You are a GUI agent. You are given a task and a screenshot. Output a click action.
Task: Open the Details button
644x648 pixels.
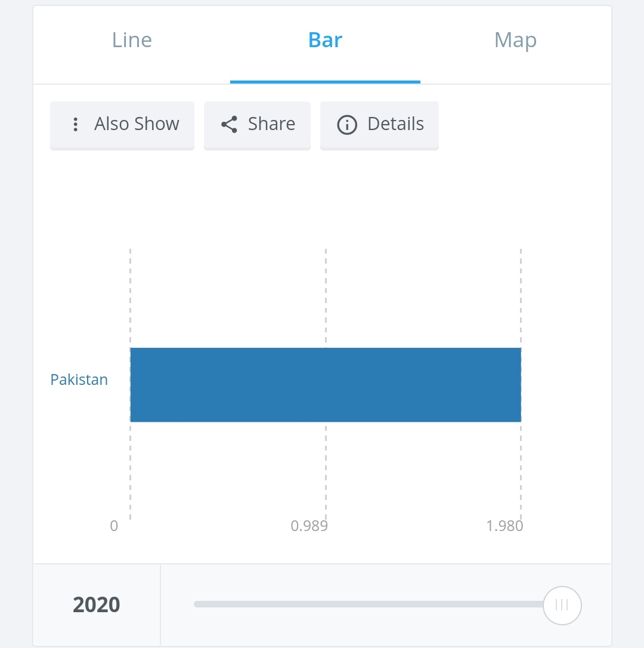point(379,126)
